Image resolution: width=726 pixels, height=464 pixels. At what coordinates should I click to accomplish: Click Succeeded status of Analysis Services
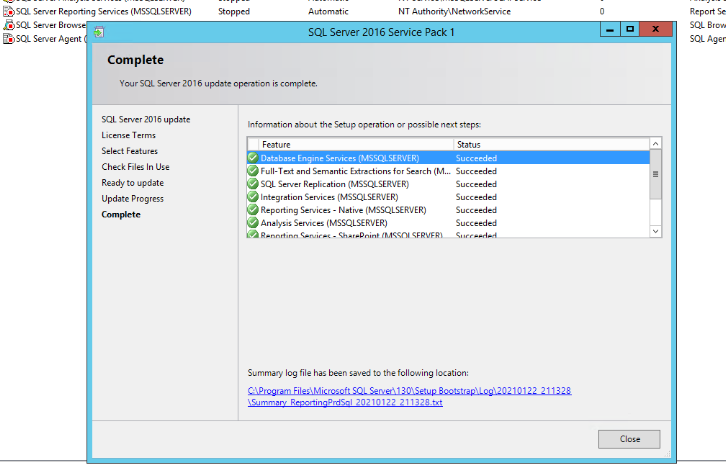point(476,223)
